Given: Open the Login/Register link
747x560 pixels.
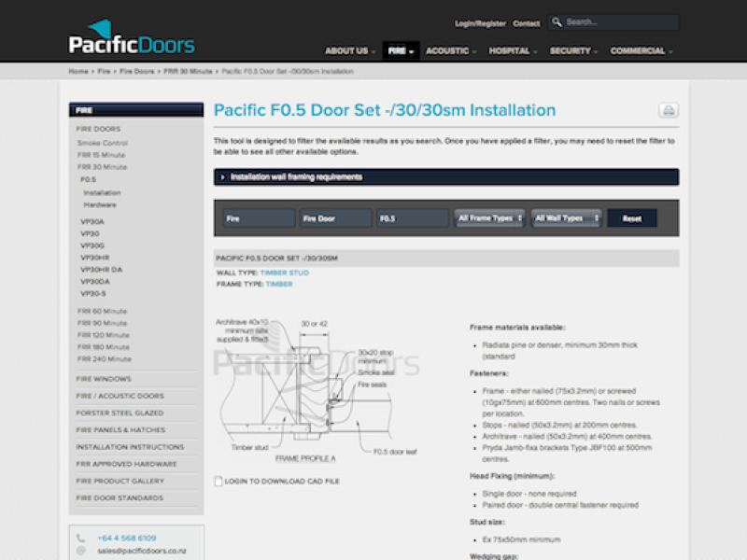Looking at the screenshot, I should tap(479, 23).
